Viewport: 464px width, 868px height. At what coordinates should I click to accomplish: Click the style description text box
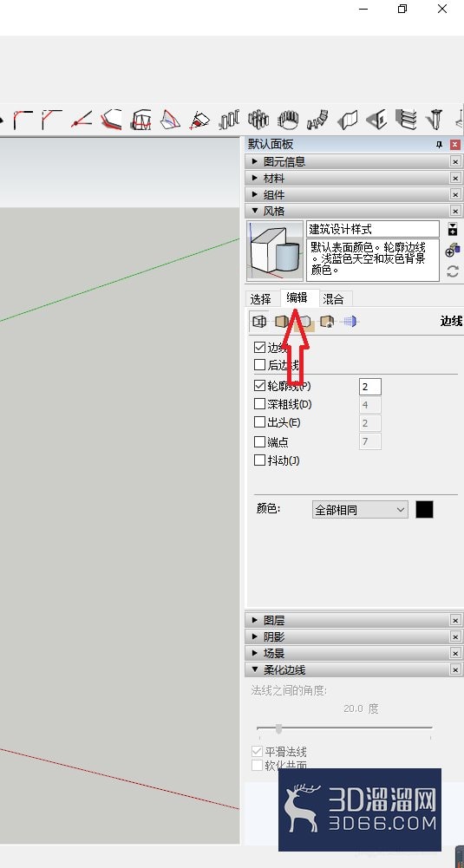click(373, 259)
